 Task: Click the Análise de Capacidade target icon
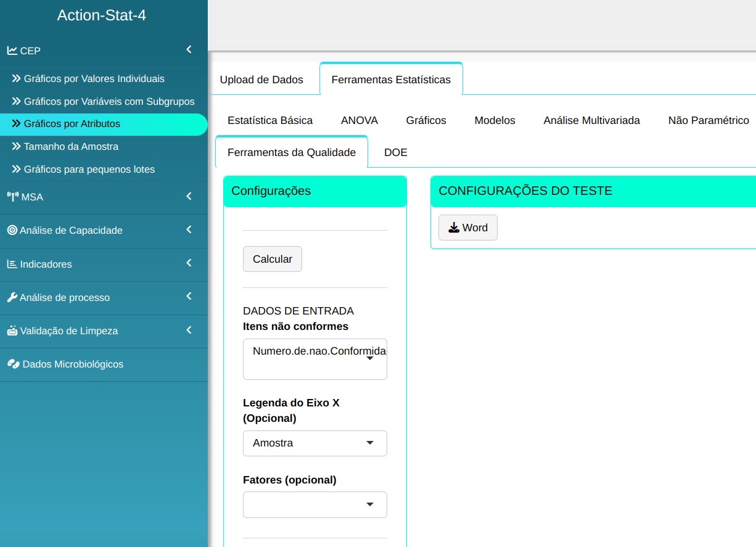(x=12, y=231)
